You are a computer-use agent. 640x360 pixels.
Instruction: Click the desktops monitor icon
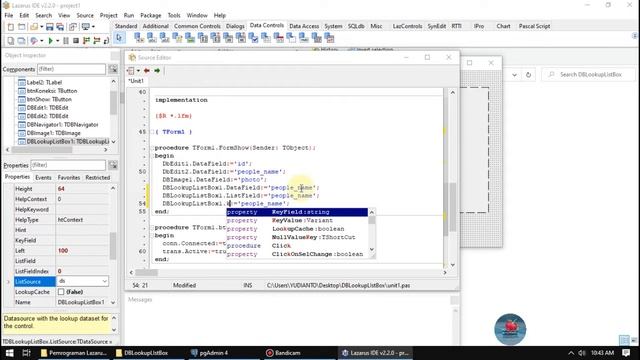(x=85, y=27)
